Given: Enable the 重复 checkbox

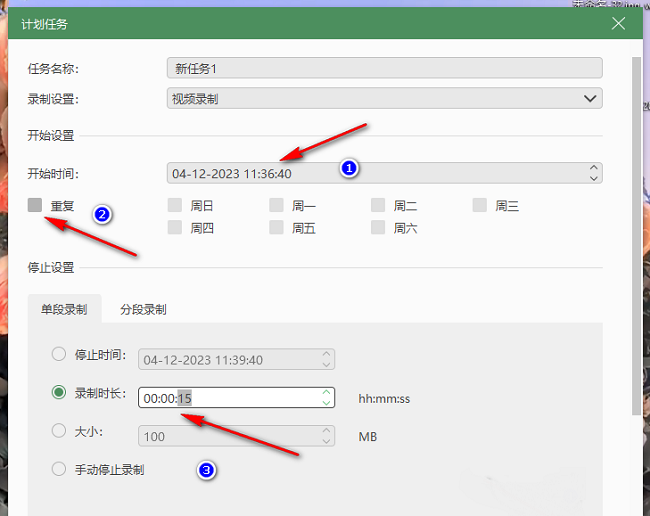Looking at the screenshot, I should 35,205.
